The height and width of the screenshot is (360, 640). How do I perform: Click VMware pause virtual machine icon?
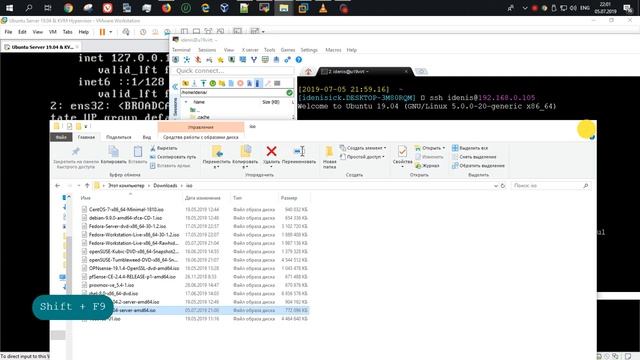[102, 32]
